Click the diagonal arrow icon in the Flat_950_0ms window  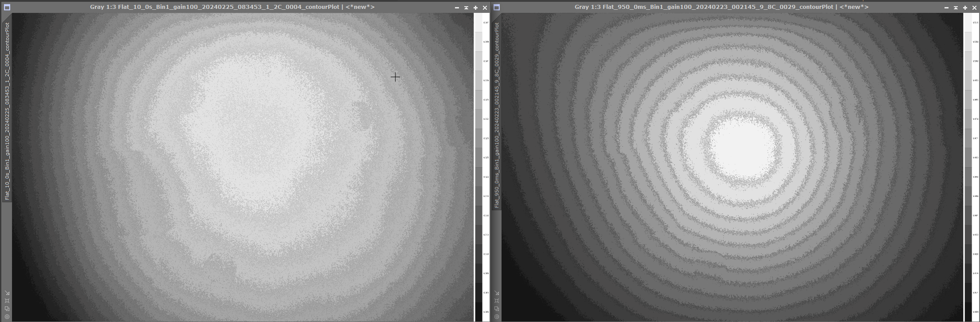(497, 293)
